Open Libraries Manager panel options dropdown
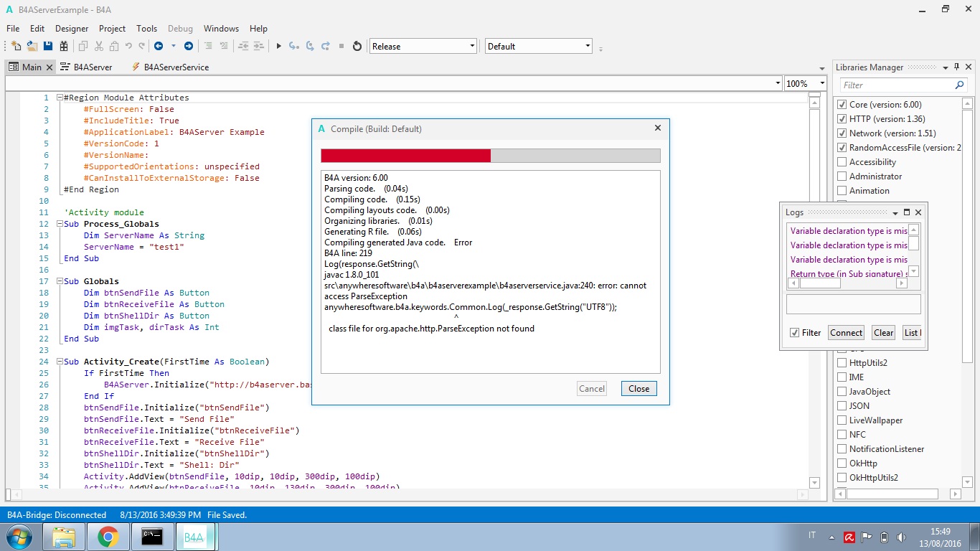980x551 pixels. click(946, 67)
